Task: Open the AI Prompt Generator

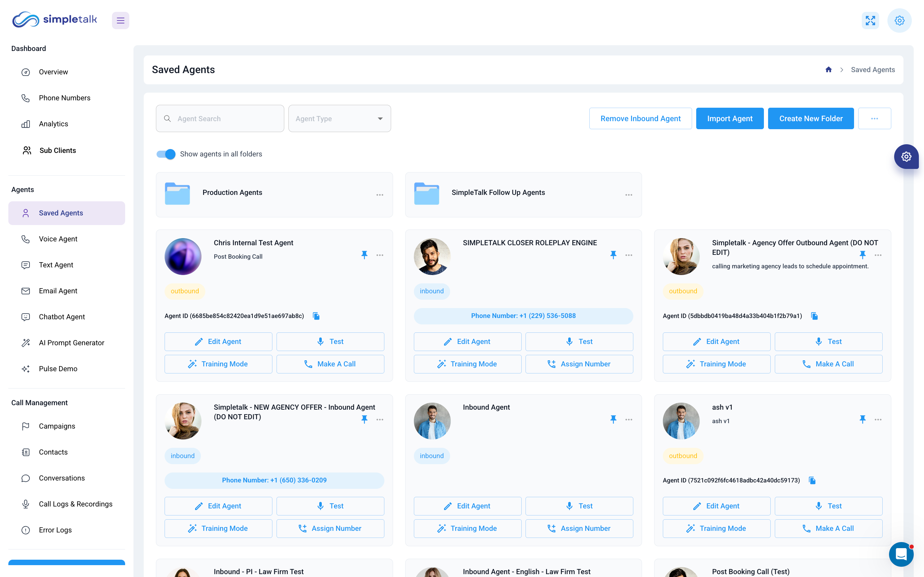Action: (72, 343)
